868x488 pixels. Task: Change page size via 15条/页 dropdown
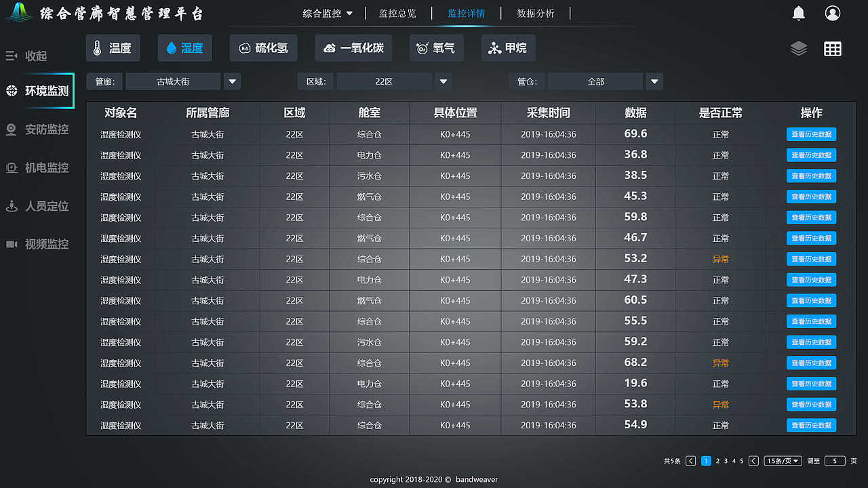[x=783, y=460]
